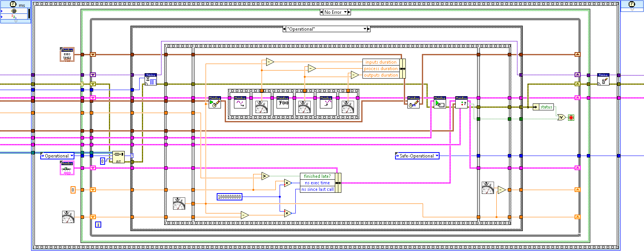The width and height of the screenshot is (644, 251).
Task: Expand the timed loop input node chevron
Action: tap(16, 21)
